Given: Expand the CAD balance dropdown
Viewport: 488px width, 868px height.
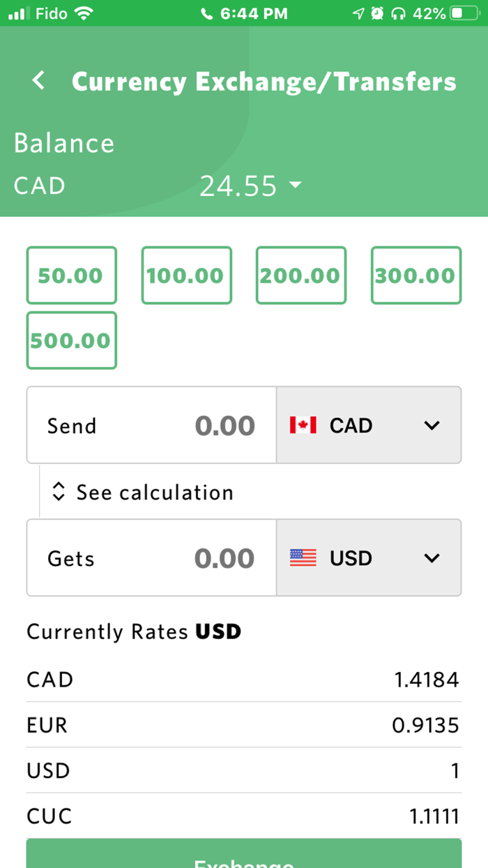Looking at the screenshot, I should 296,186.
